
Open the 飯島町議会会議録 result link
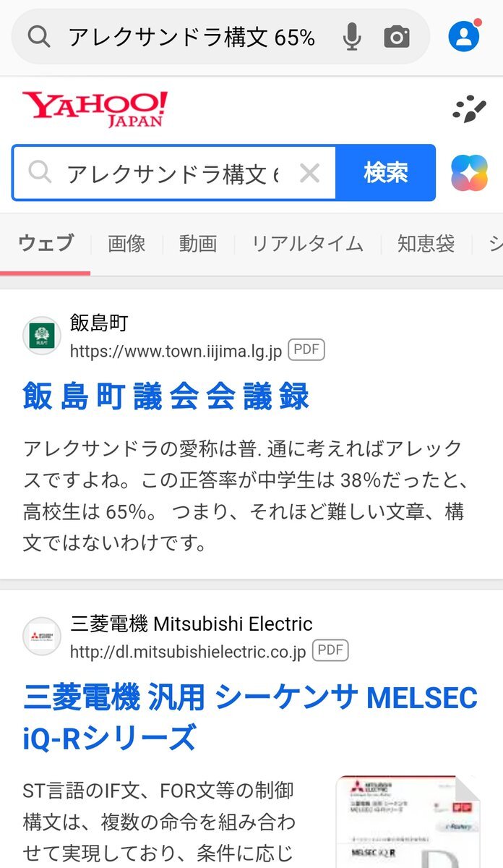[x=166, y=396]
